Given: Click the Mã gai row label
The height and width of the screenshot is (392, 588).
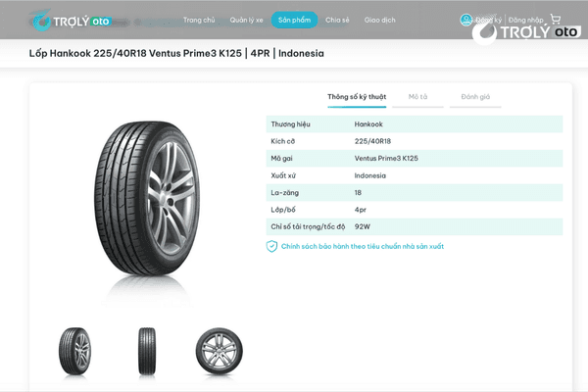Looking at the screenshot, I should click(x=281, y=159).
